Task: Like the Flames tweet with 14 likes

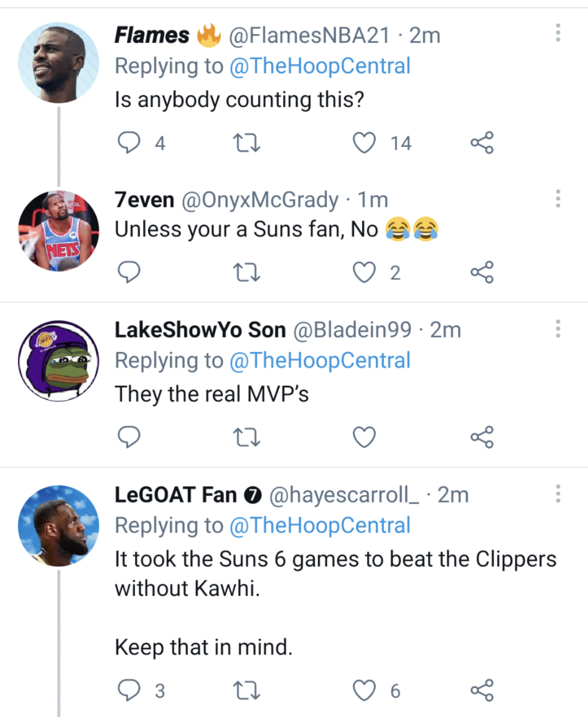Action: tap(364, 143)
